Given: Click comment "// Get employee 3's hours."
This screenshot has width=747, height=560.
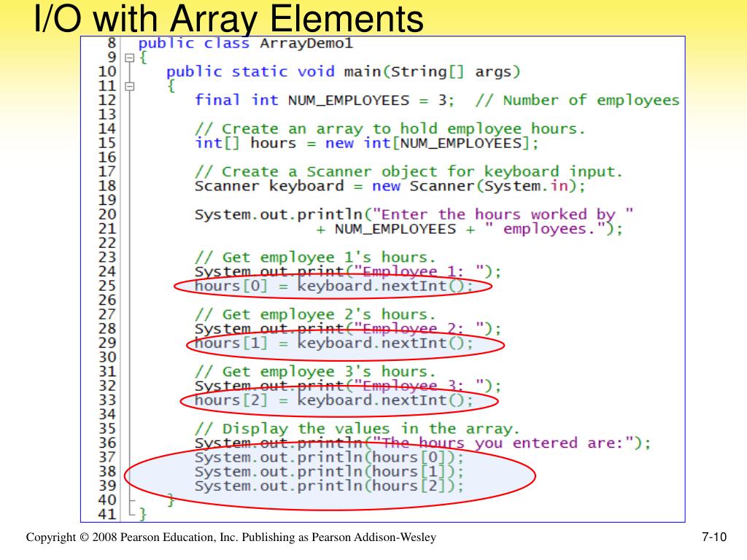Looking at the screenshot, I should coord(315,372).
